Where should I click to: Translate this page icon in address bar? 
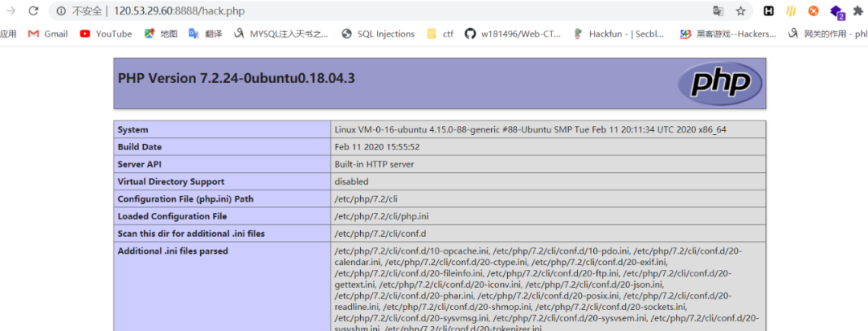(718, 11)
